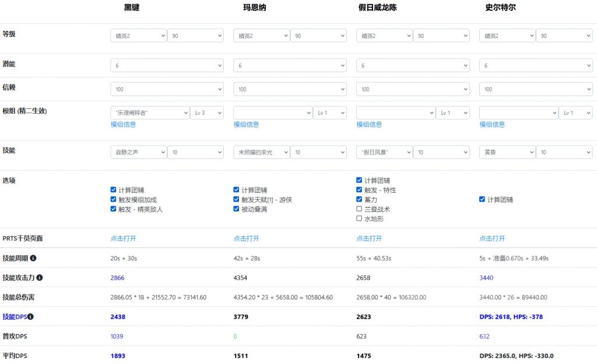Open 黑键's 精英2 elite level dropdown
Screen dimensions: 597x364
coord(138,36)
